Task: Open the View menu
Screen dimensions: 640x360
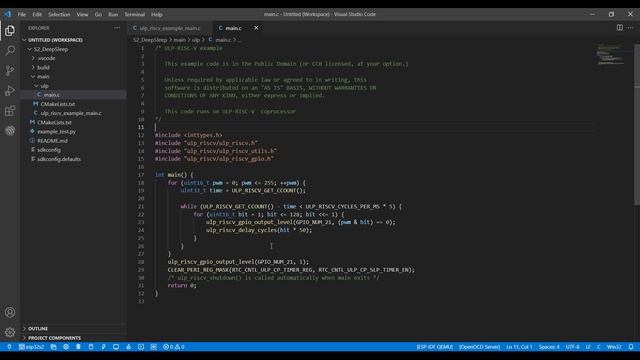Action: pyautogui.click(x=82, y=14)
